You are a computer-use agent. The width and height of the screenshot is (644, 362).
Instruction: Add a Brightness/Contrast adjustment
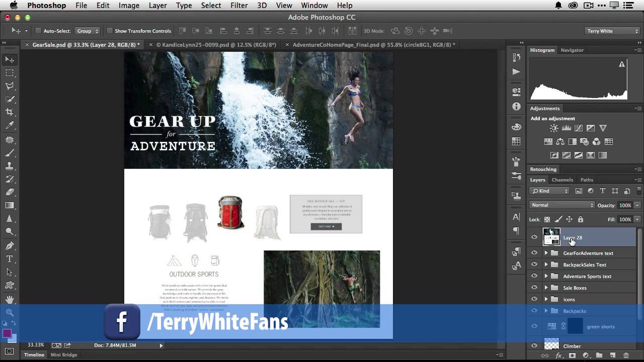(554, 128)
